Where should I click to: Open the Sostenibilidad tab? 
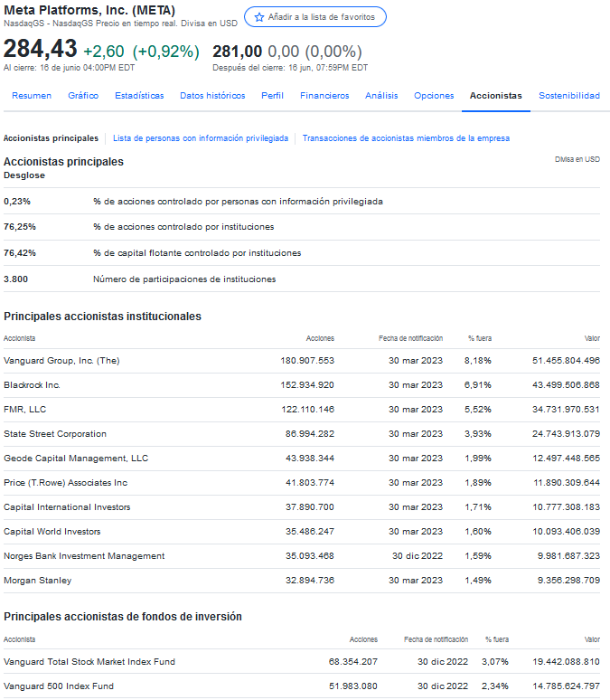point(569,96)
